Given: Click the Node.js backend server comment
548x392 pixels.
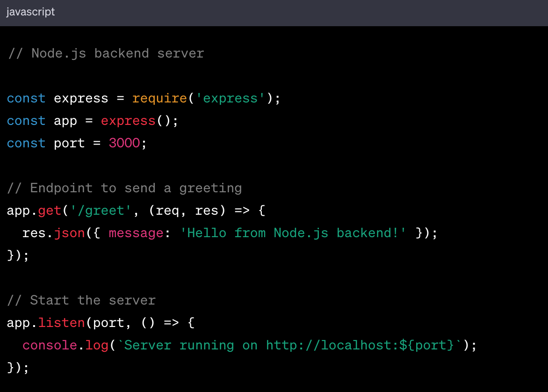Looking at the screenshot, I should coord(105,53).
